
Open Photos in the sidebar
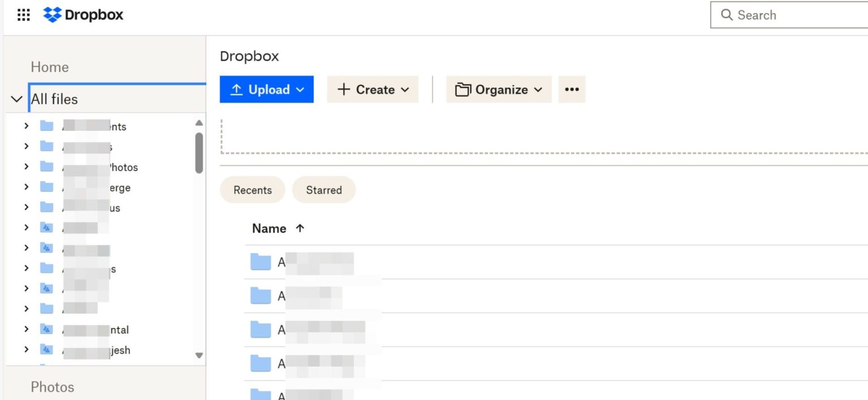pyautogui.click(x=53, y=387)
